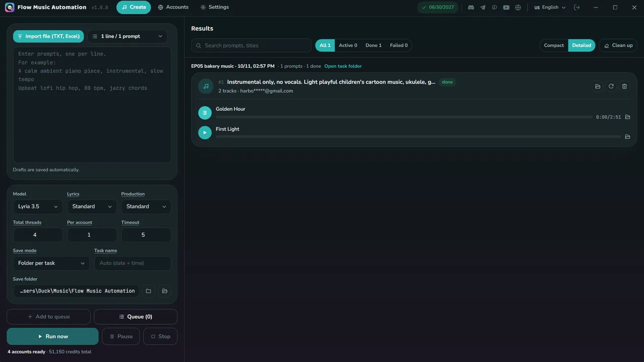
Task: Click the Add to queue button
Action: [x=49, y=317]
